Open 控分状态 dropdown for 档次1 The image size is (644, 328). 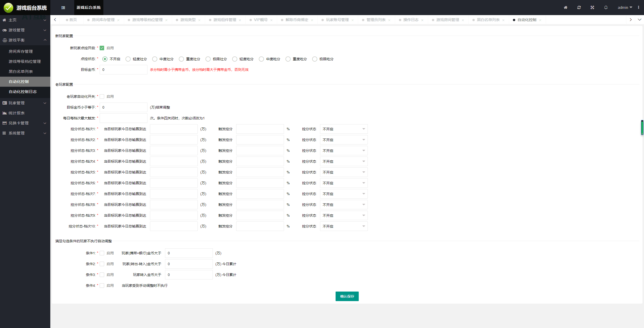point(343,129)
